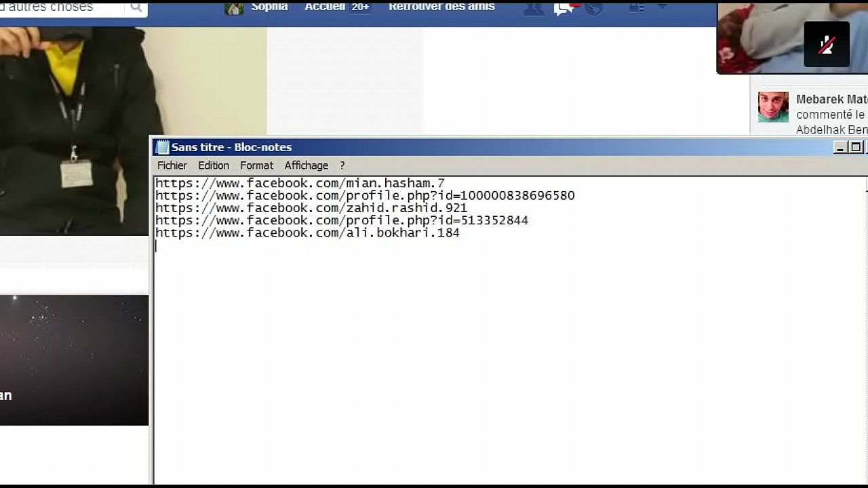This screenshot has width=868, height=488.
Task: Open the Format menu in Bloc-notes
Action: pos(256,165)
